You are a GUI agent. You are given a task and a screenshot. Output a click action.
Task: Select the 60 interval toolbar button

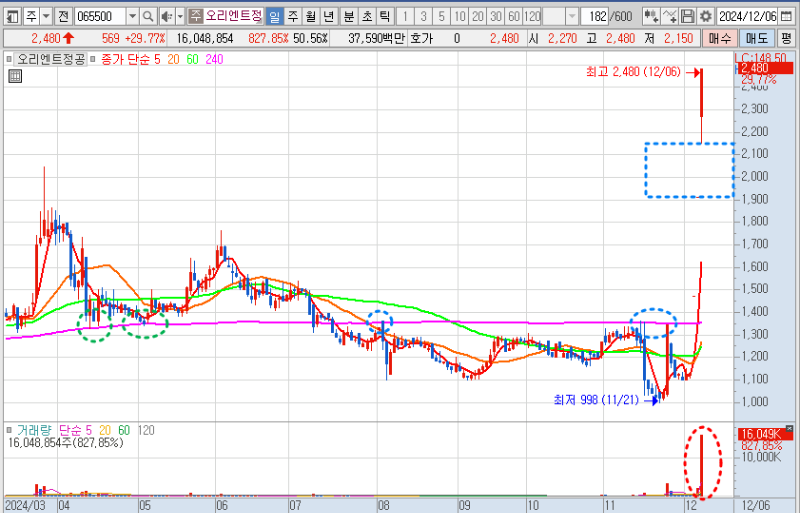pyautogui.click(x=514, y=17)
